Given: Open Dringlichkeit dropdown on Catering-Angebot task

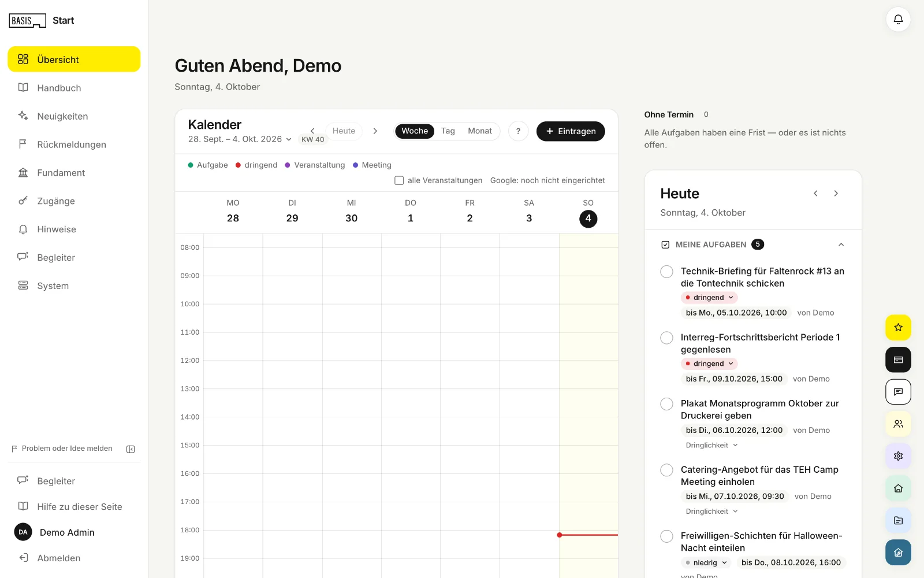Looking at the screenshot, I should (711, 512).
